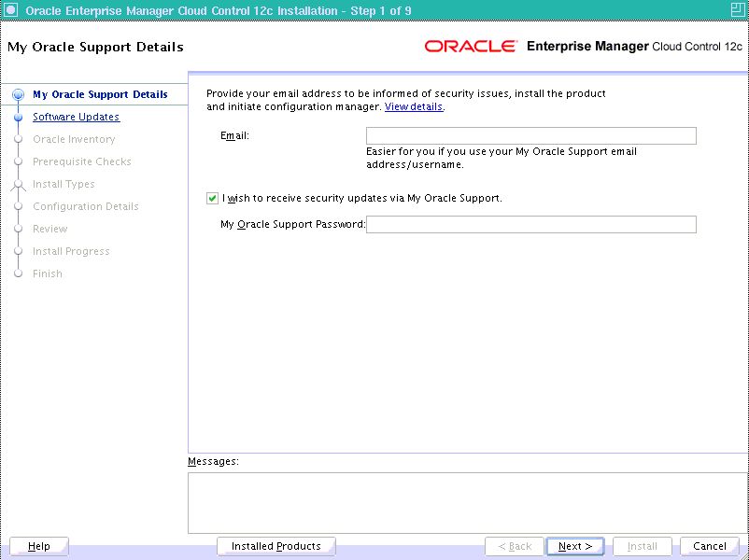The image size is (749, 560).
Task: Click the My Oracle Support Details step bullet
Action: (x=18, y=94)
